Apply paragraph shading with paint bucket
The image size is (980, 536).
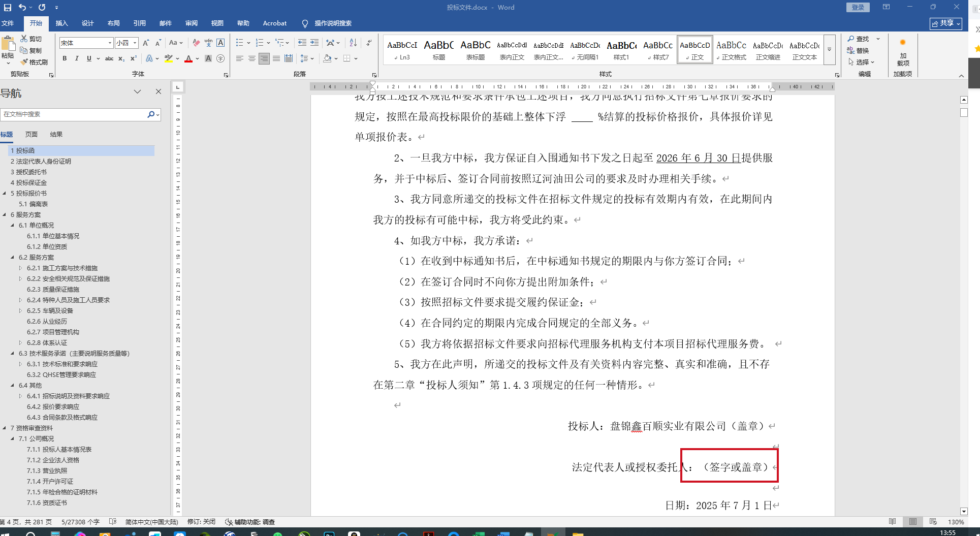[327, 59]
